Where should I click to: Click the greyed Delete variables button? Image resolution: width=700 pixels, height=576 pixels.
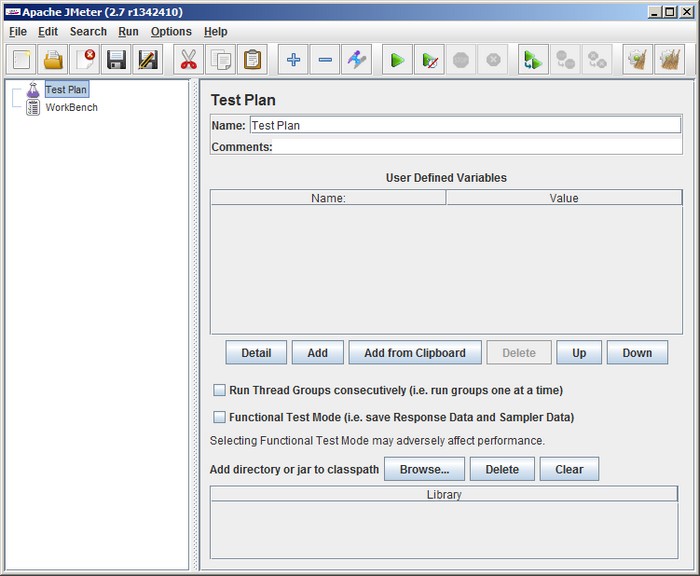[519, 353]
